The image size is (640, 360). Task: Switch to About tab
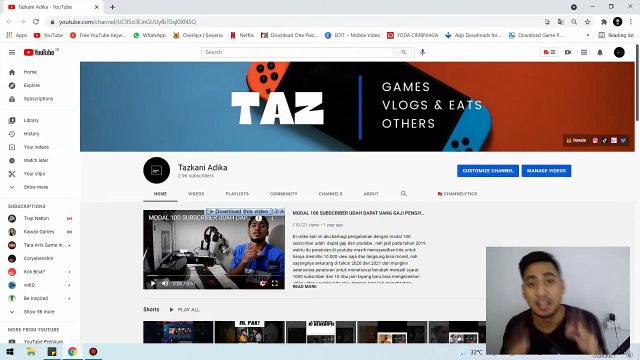pos(371,194)
